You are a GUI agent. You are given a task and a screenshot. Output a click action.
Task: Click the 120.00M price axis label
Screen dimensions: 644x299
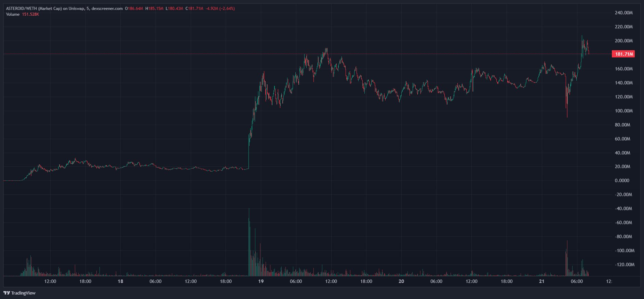623,97
